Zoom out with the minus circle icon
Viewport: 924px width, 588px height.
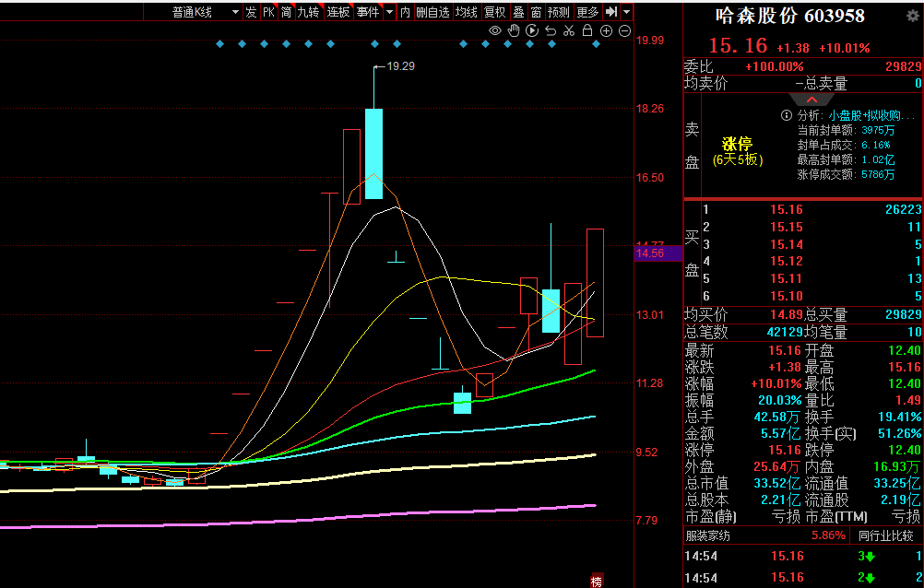pyautogui.click(x=624, y=30)
